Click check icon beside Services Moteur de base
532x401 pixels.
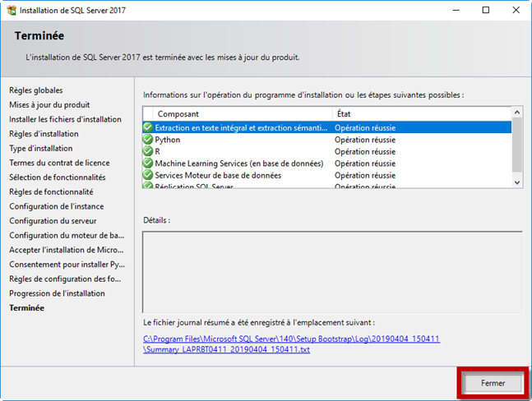(148, 175)
